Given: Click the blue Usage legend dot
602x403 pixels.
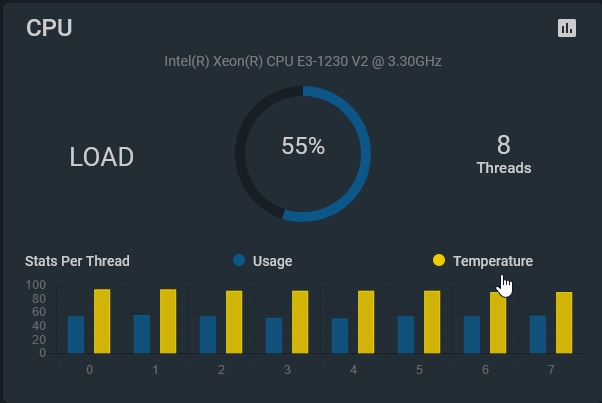Looking at the screenshot, I should (x=239, y=260).
